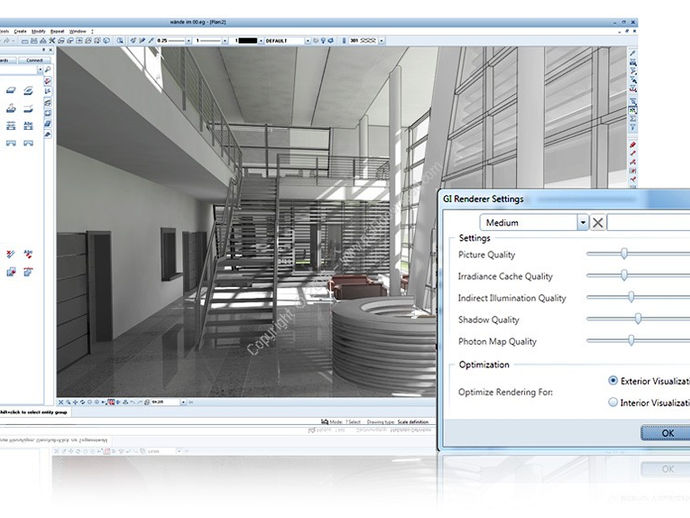The image size is (690, 518).
Task: Open the left panel search field dropdown arrow
Action: (40, 70)
